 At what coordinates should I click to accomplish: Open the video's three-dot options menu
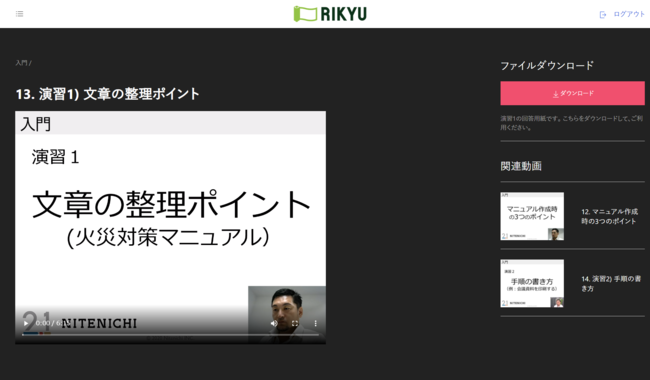(x=315, y=323)
